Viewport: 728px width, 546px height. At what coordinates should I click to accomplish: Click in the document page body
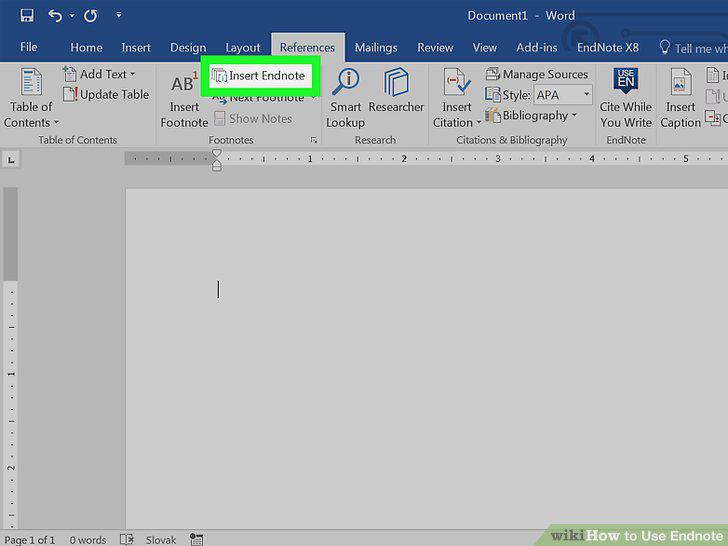point(426,358)
